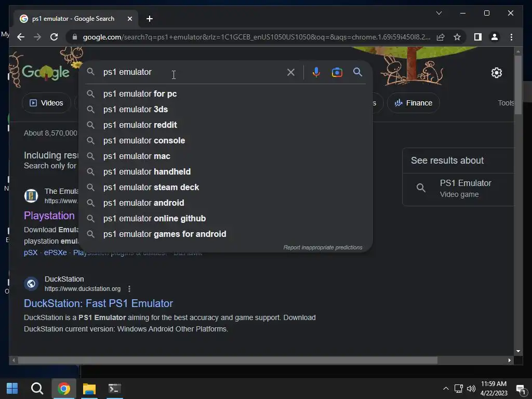The image size is (532, 399).
Task: Click the browser forward arrow
Action: coord(37,37)
